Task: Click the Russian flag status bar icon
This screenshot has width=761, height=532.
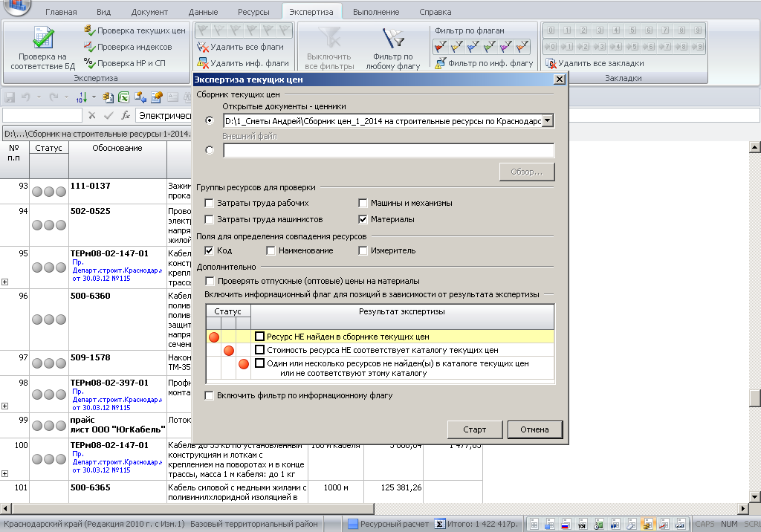Action: (566, 525)
